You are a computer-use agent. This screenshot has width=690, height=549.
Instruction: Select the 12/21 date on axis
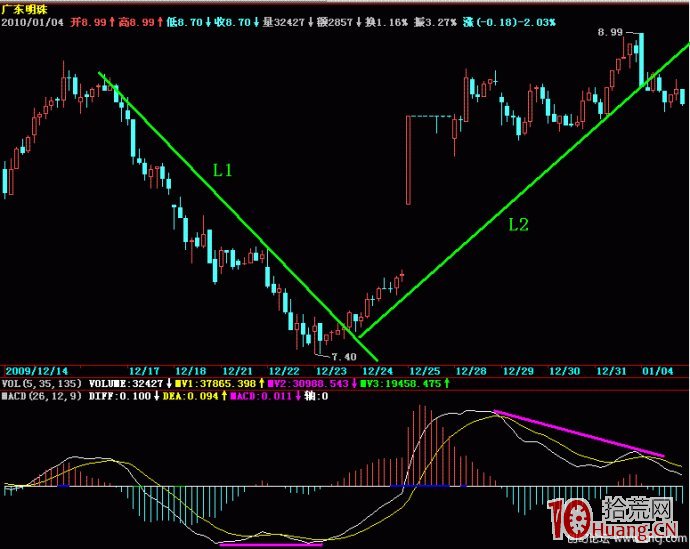[x=237, y=371]
